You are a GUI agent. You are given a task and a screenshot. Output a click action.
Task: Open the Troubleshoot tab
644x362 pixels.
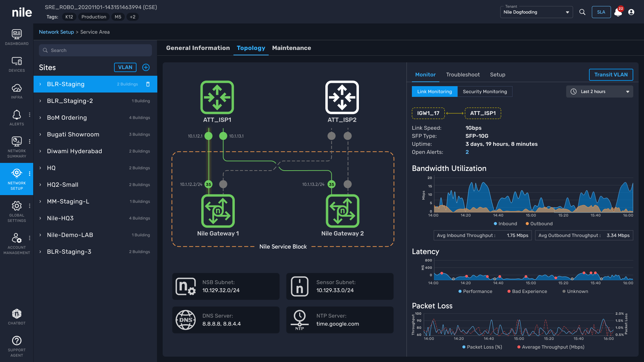coord(463,75)
